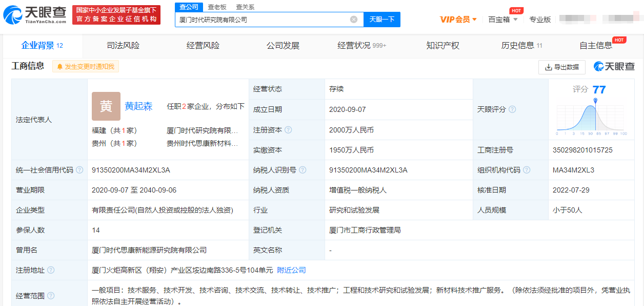Click the help icon beside 注册地址
This screenshot has height=306, width=644.
pyautogui.click(x=51, y=270)
